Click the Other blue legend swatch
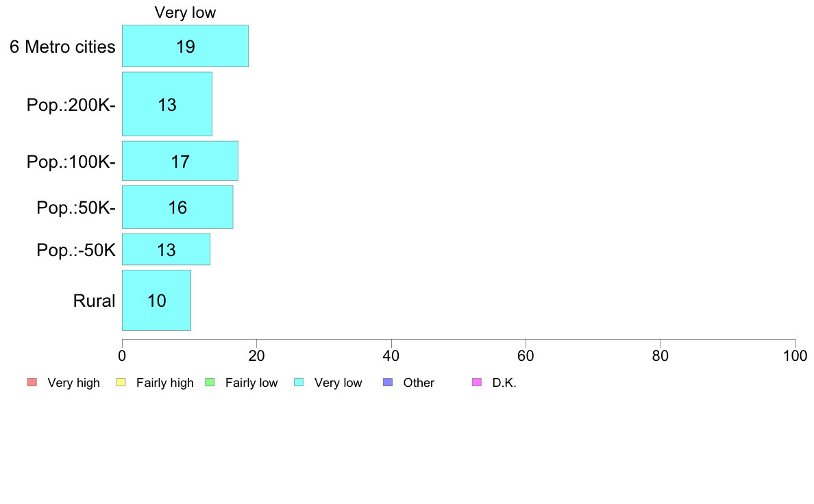814x504 pixels. click(x=388, y=383)
